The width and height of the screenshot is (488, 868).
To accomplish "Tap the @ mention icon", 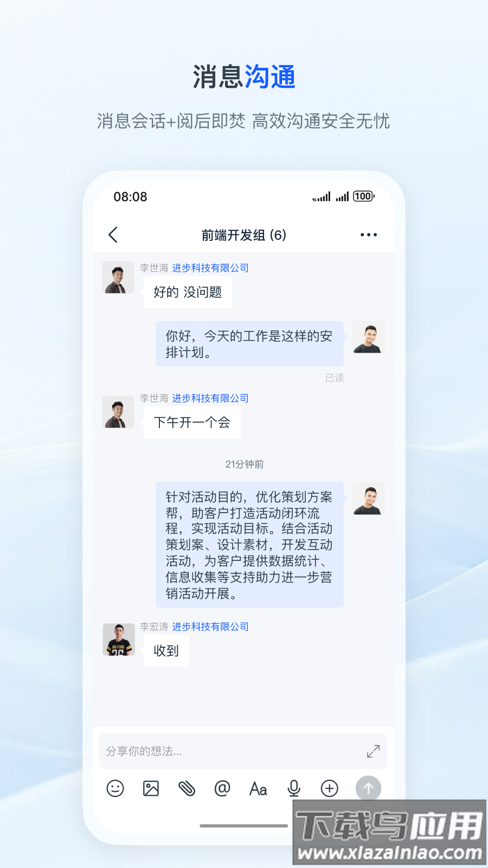I will [222, 788].
